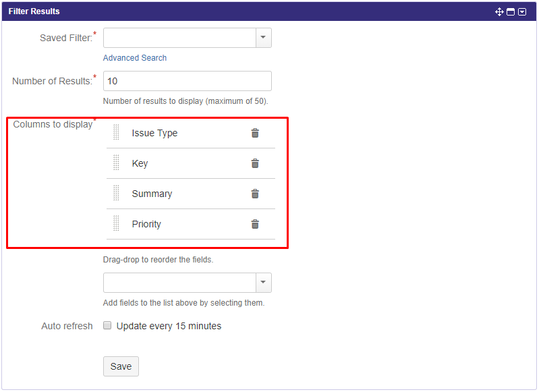This screenshot has height=392, width=543.
Task: Delete the Key column
Action: pyautogui.click(x=255, y=163)
